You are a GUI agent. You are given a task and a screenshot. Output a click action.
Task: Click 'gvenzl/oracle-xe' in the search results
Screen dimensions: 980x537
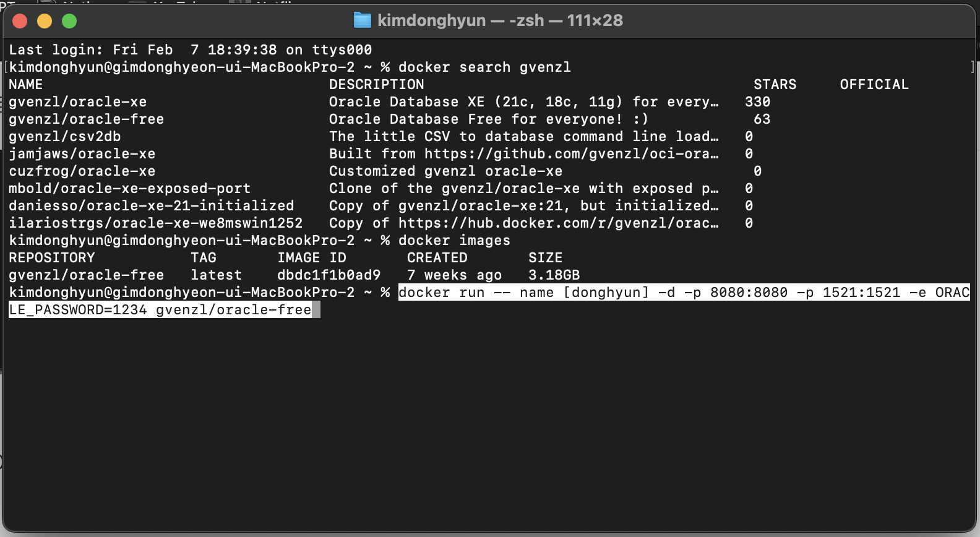pyautogui.click(x=78, y=101)
